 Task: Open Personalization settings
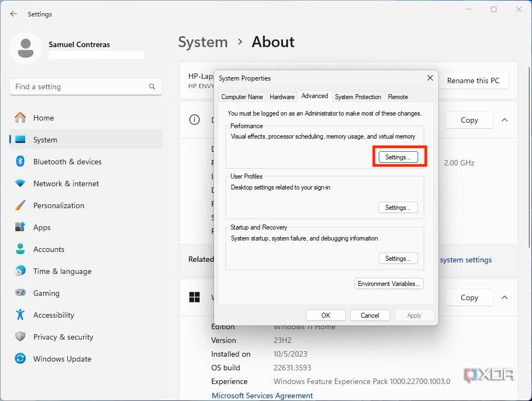coord(86,205)
